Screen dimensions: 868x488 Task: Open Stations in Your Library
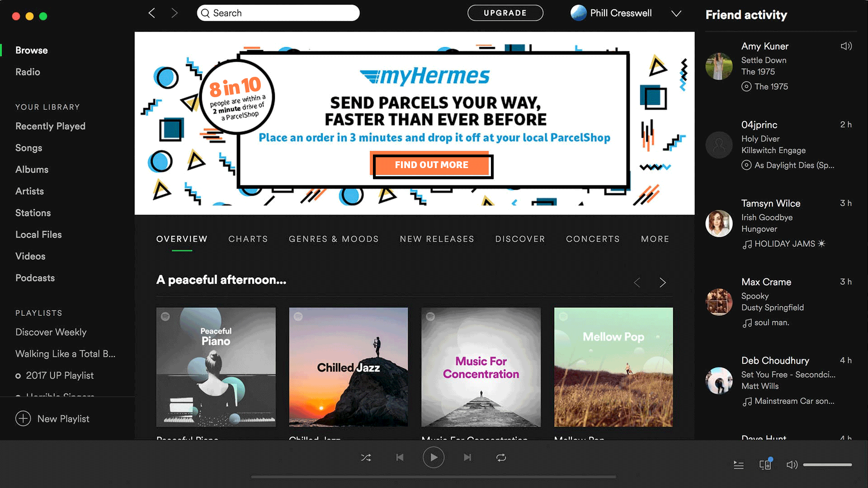coord(33,213)
